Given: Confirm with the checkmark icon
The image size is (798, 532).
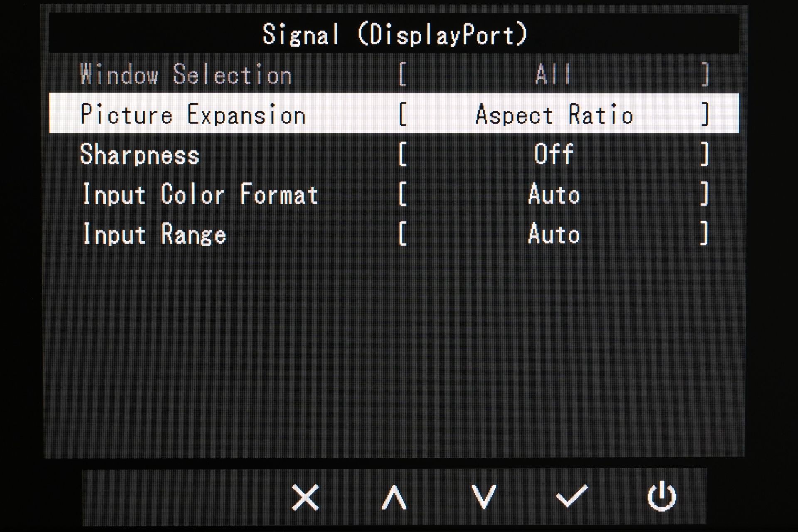Looking at the screenshot, I should pyautogui.click(x=572, y=496).
